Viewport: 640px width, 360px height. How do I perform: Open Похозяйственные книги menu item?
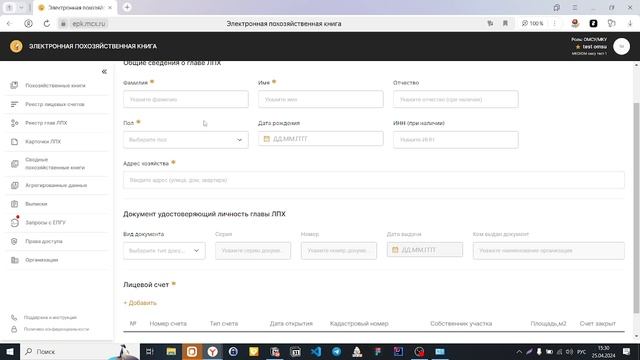pyautogui.click(x=56, y=85)
